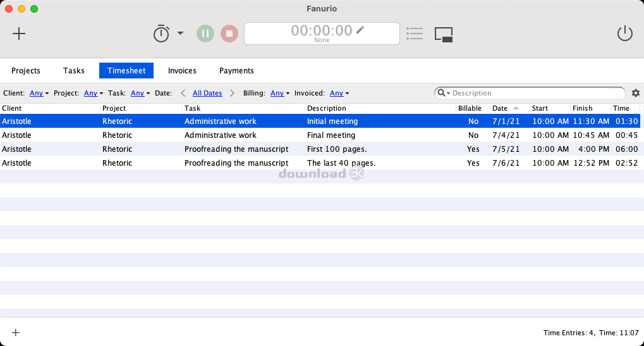
Task: Click the large plus icon in the toolbar
Action: pyautogui.click(x=19, y=34)
